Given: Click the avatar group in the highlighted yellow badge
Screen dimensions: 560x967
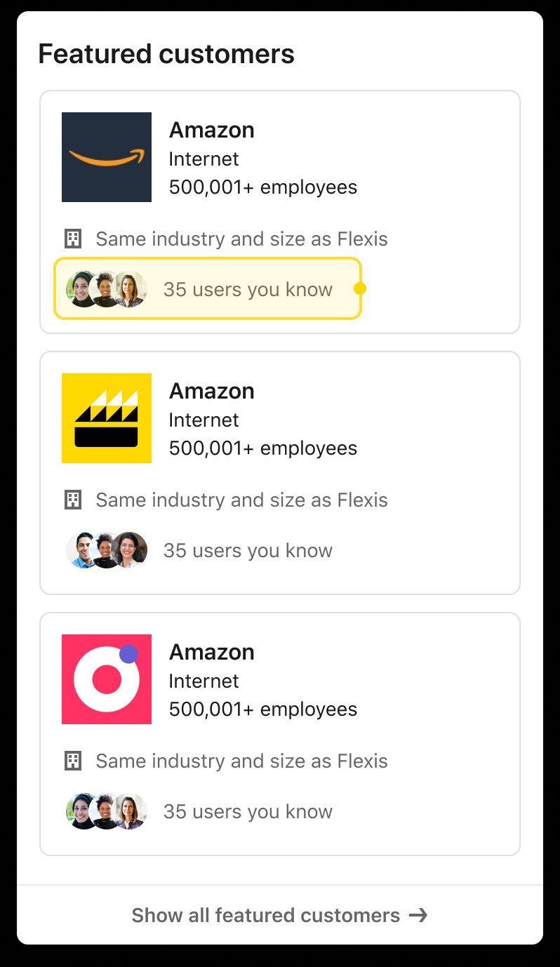Looking at the screenshot, I should point(105,288).
